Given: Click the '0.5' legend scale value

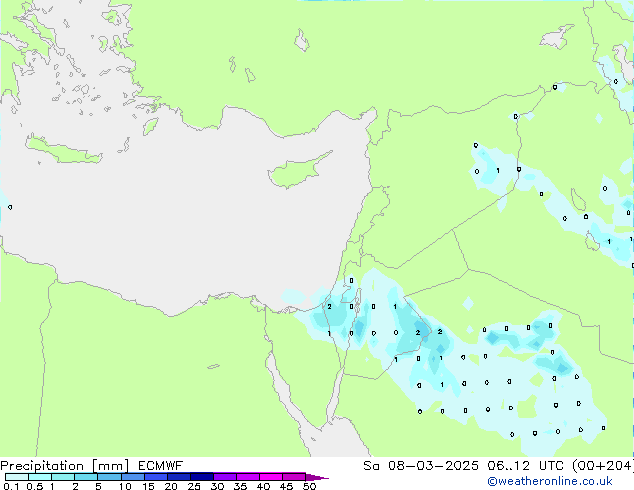Looking at the screenshot, I should [34, 486].
